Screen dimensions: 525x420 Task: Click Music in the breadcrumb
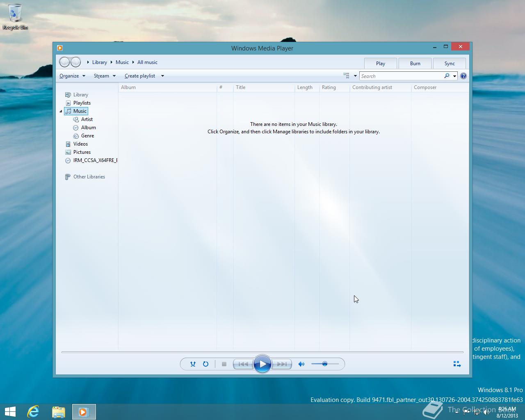[122, 62]
